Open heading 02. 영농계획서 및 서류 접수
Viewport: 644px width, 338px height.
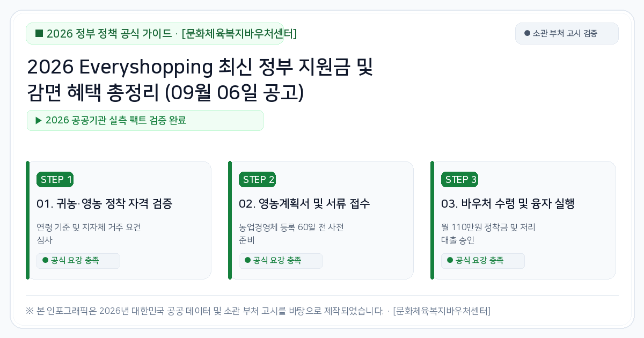[x=304, y=204]
